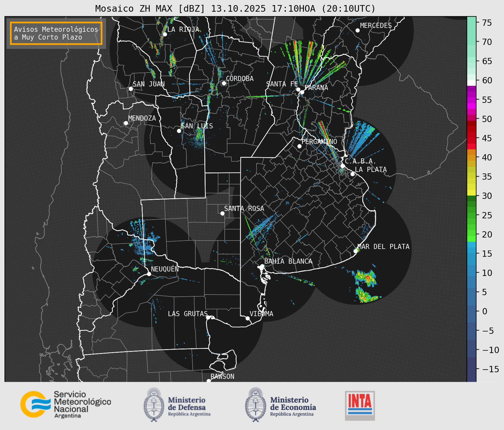504x430 pixels.
Task: Click the San Luis city marker
Action: pos(179,131)
